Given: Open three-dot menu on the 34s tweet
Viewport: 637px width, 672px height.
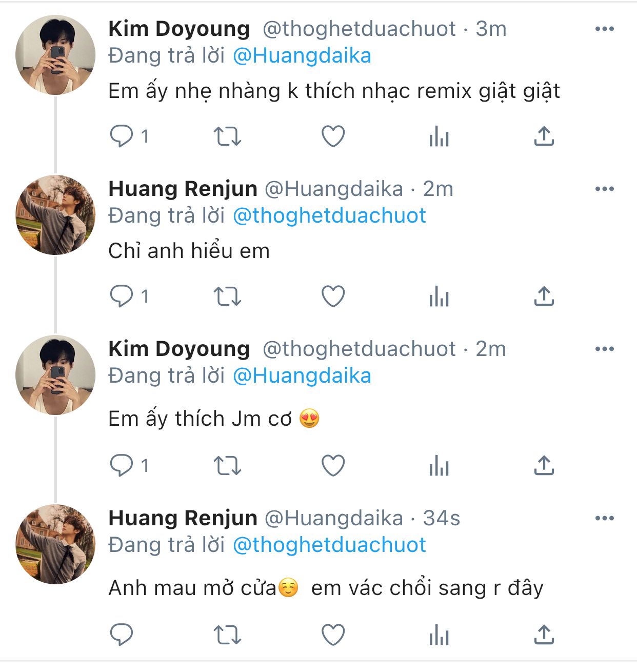Looking at the screenshot, I should [604, 518].
